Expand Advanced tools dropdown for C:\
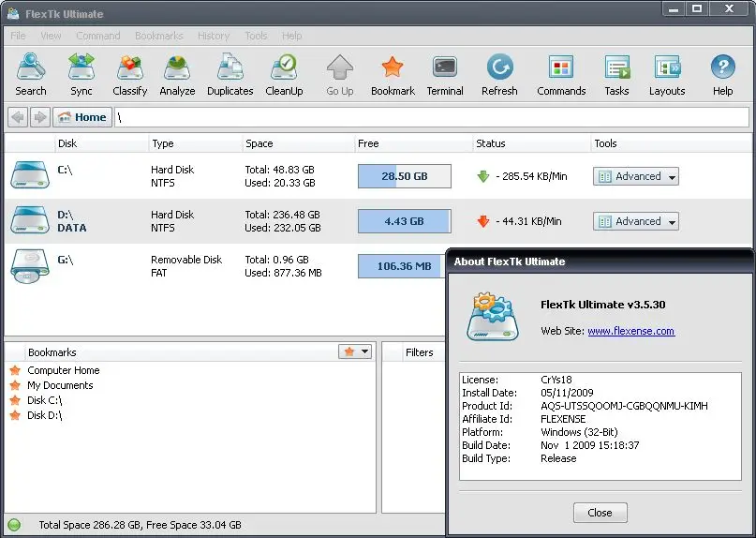 click(x=636, y=176)
